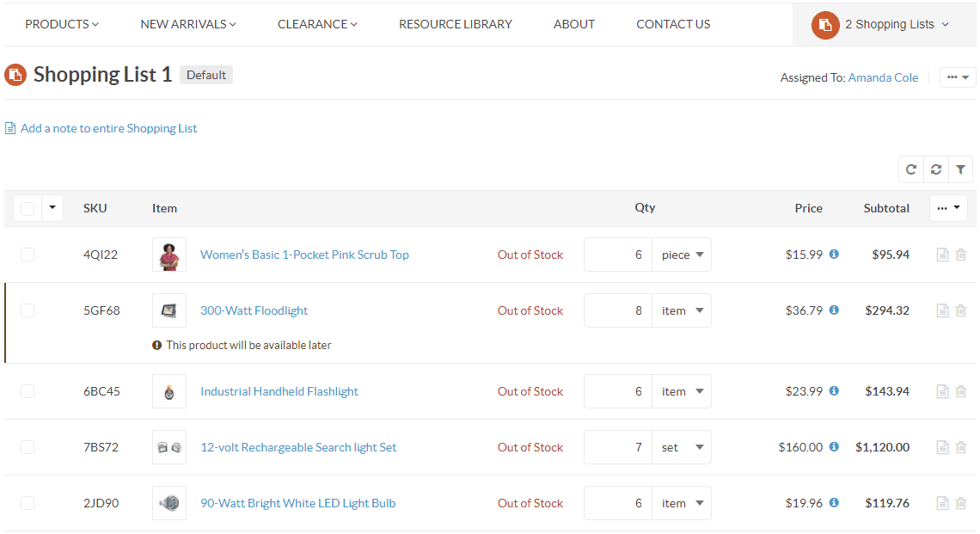This screenshot has height=534, width=980.
Task: Click quantity field showing 7 for Search light Set
Action: (618, 447)
